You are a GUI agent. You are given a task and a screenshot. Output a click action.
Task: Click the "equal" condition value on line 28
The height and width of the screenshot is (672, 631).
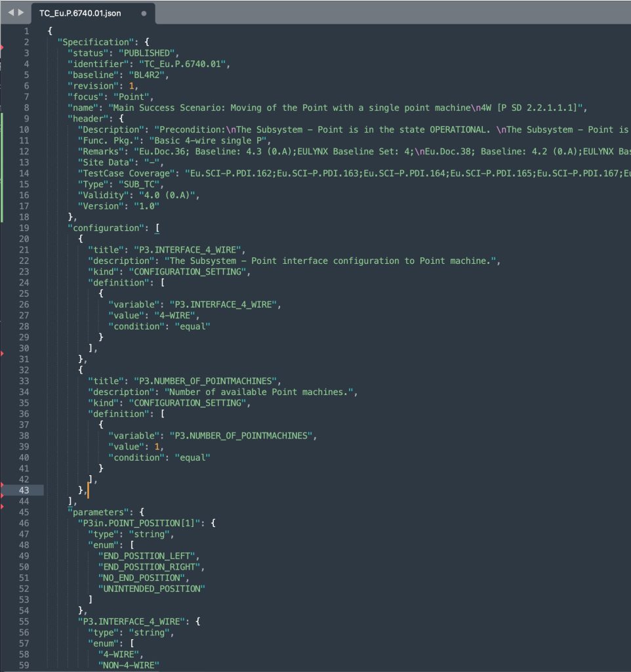click(x=192, y=326)
